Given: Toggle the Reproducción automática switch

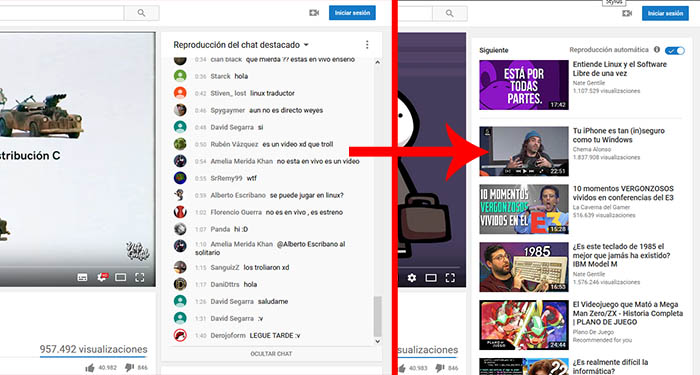Looking at the screenshot, I should click(x=675, y=50).
